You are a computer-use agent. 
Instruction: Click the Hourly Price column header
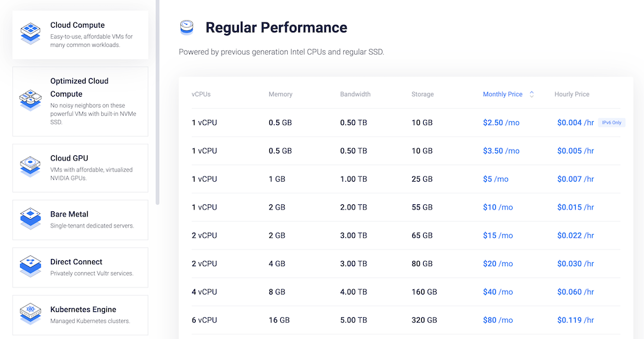point(572,94)
